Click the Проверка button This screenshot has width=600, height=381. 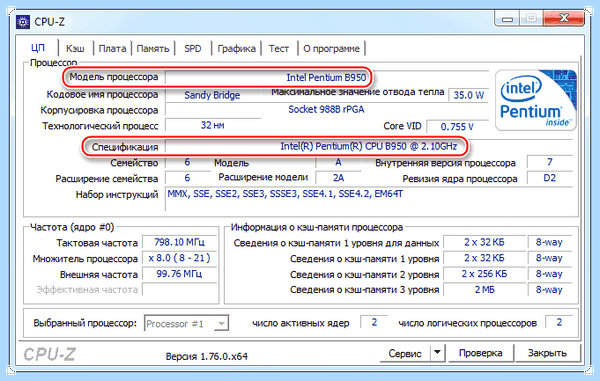point(480,353)
